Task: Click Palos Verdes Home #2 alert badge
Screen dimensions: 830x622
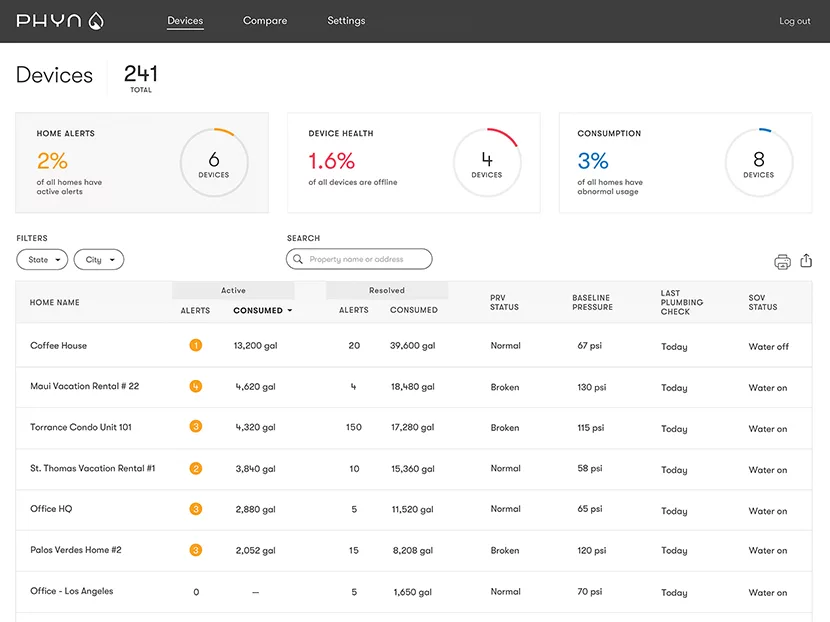Action: 195,550
